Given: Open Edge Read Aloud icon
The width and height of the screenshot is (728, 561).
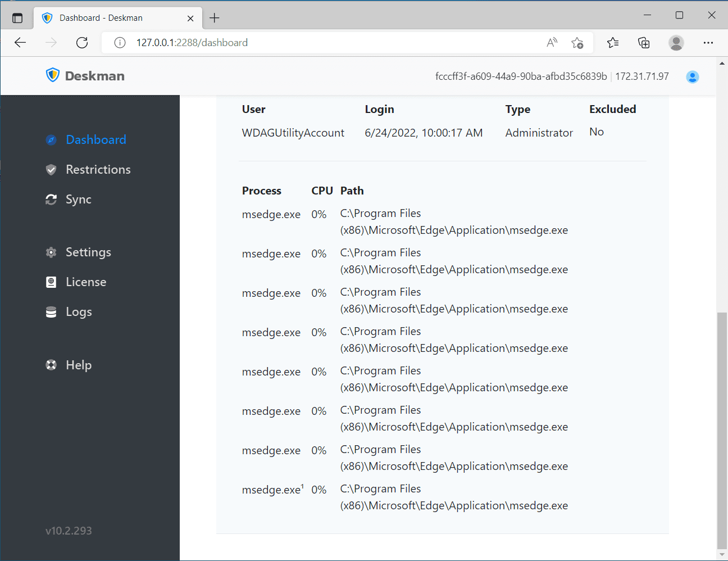Looking at the screenshot, I should (x=552, y=43).
